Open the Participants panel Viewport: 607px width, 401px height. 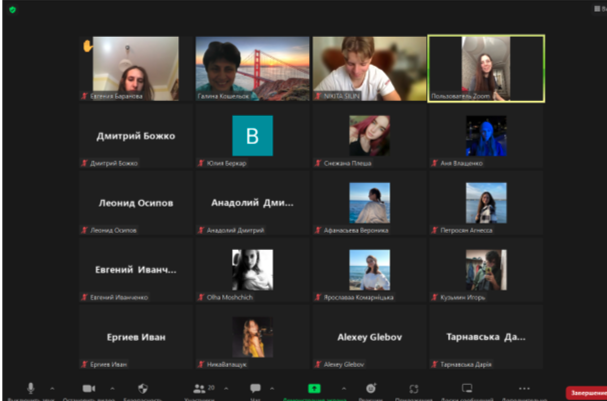(x=199, y=387)
